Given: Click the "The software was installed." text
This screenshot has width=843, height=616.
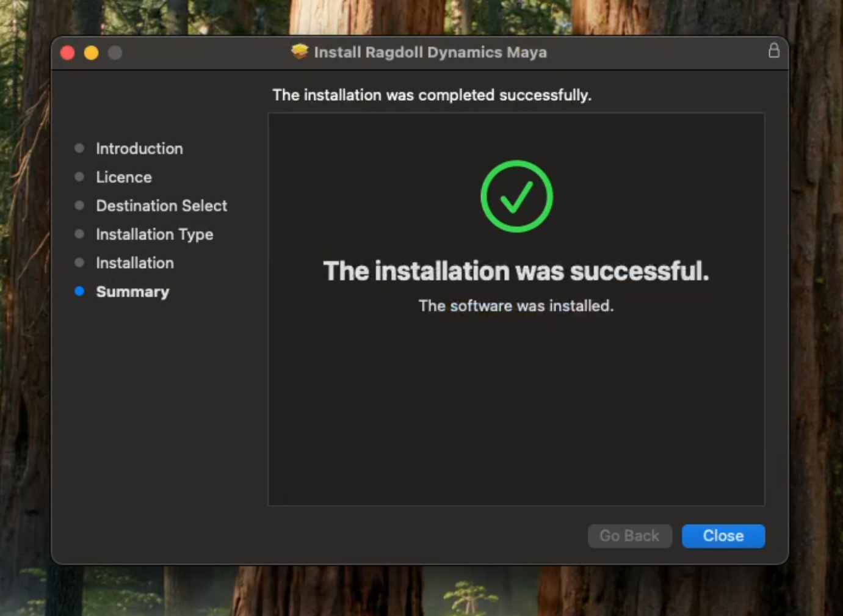Looking at the screenshot, I should point(516,306).
